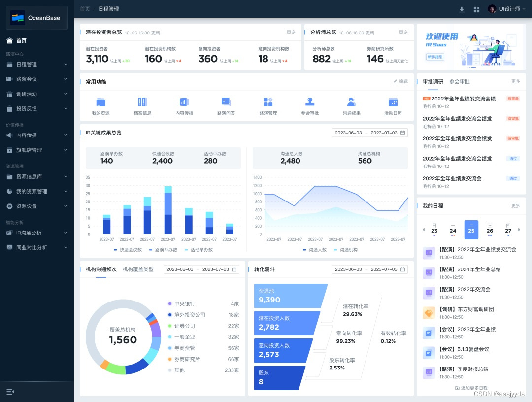
Task: Expand 旗舰店管理 sidebar menu
Action: (x=66, y=150)
